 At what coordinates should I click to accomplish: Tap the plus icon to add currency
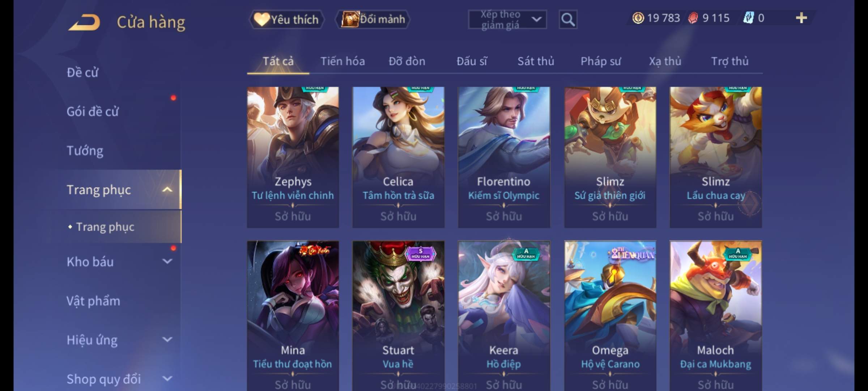tap(801, 18)
